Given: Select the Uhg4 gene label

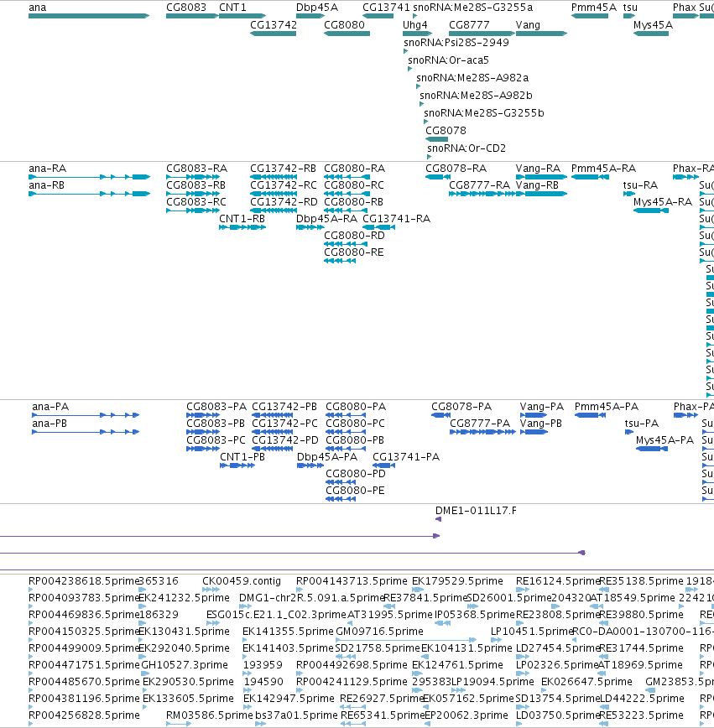Looking at the screenshot, I should tap(414, 25).
